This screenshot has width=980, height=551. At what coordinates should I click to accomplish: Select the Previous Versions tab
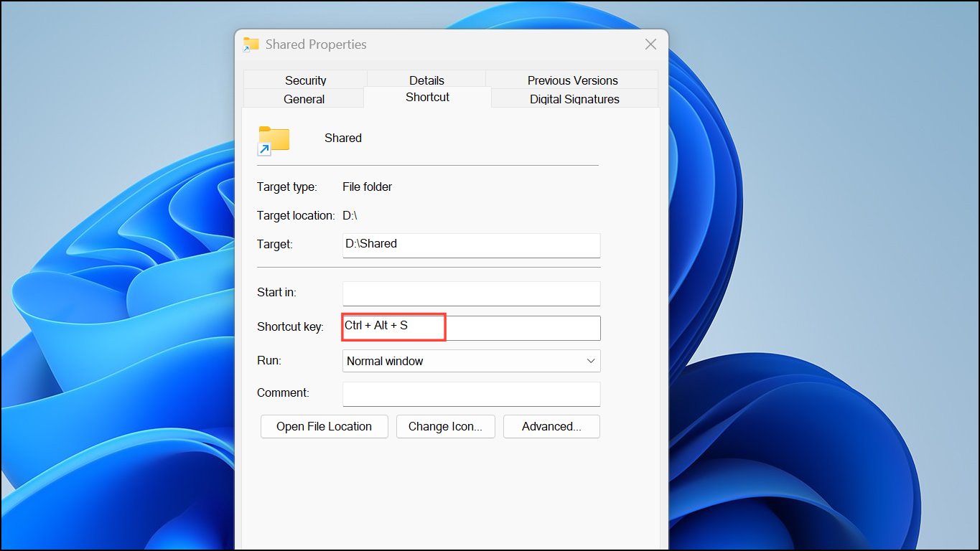click(x=572, y=80)
